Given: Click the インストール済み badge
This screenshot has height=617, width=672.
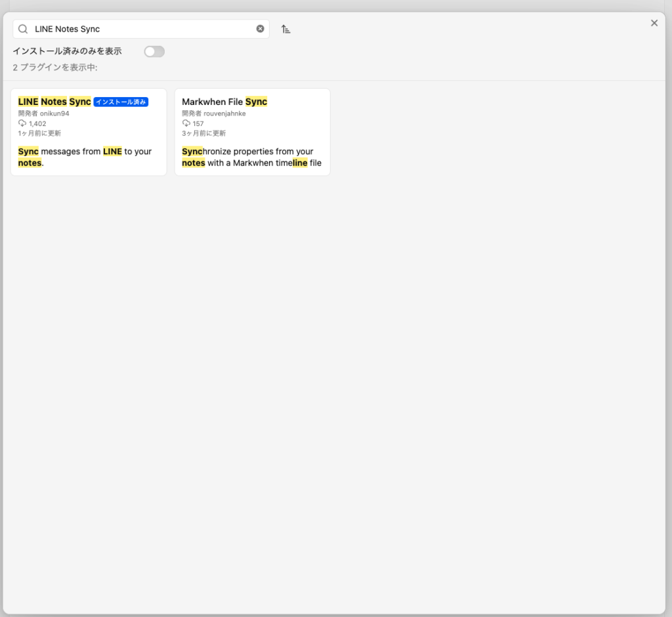Looking at the screenshot, I should (x=121, y=102).
